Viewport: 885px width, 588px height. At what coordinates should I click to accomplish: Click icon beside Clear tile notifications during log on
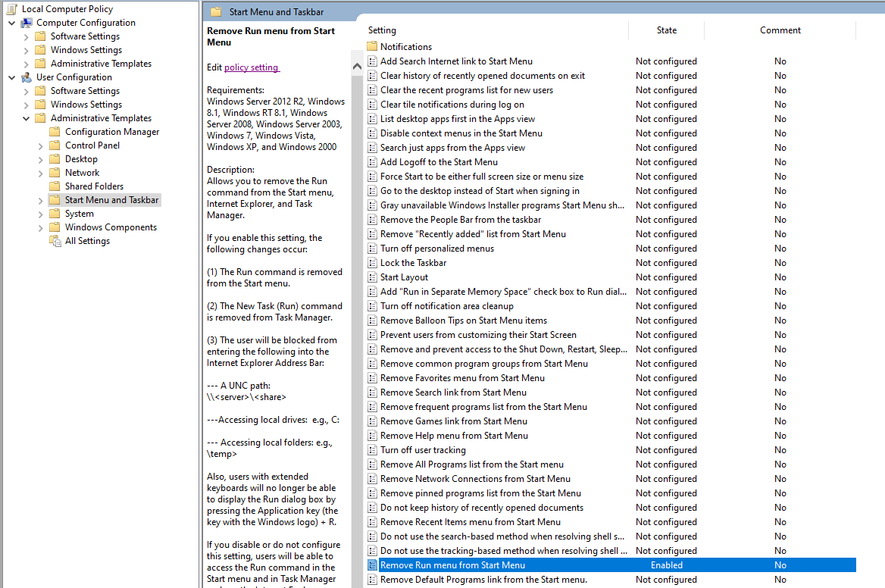point(372,105)
